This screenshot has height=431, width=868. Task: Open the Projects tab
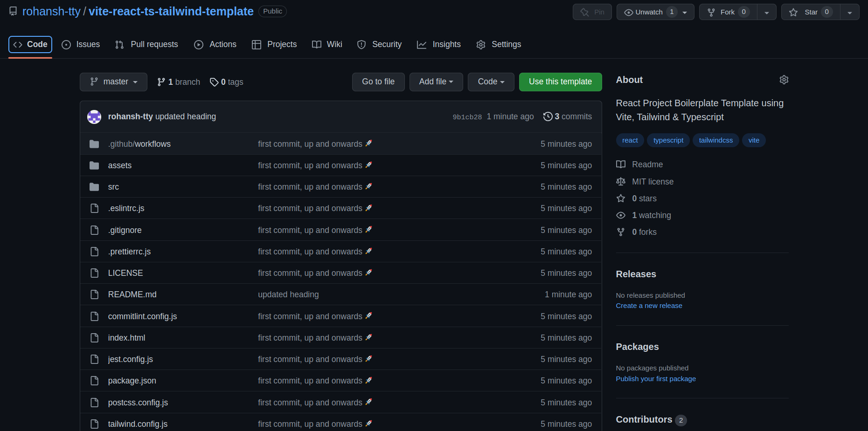(x=274, y=44)
